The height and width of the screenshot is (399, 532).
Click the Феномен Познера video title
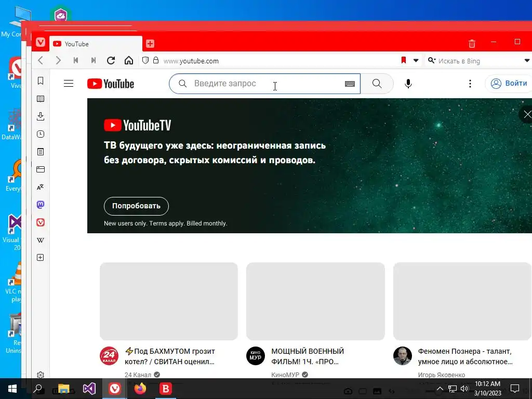tap(465, 356)
